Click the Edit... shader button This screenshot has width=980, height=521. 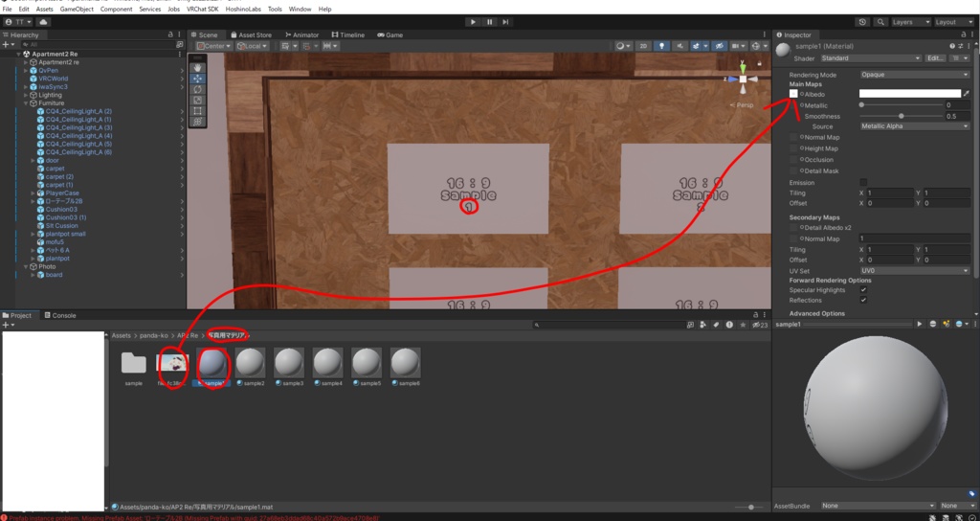935,58
